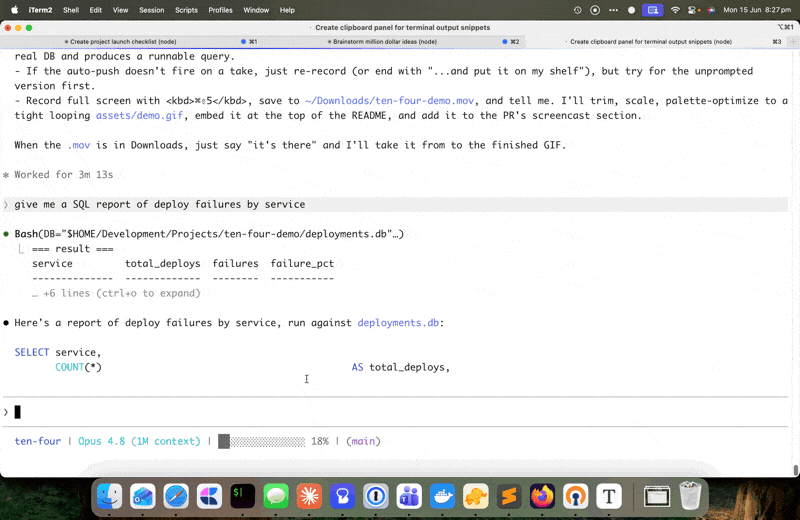Image resolution: width=800 pixels, height=520 pixels.
Task: Open the Apple menu
Action: pyautogui.click(x=15, y=10)
